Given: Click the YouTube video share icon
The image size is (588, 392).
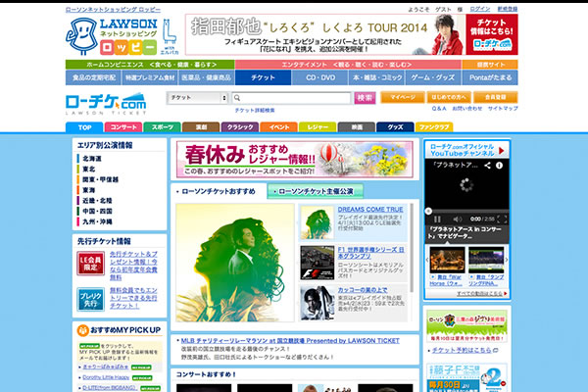Looking at the screenshot, I should [x=487, y=165].
